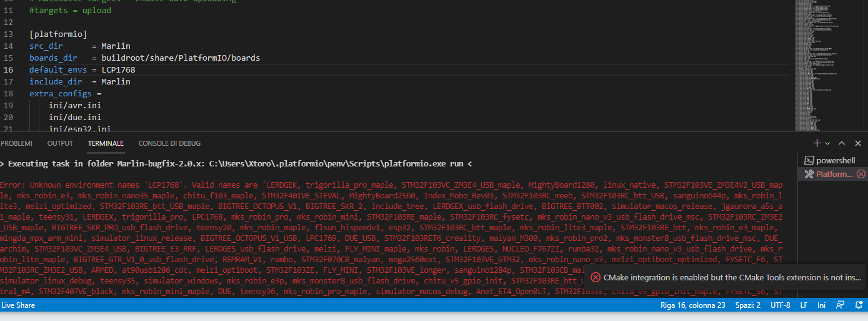868x321 pixels.
Task: Click line number 16 in gutter
Action: pyautogui.click(x=9, y=69)
